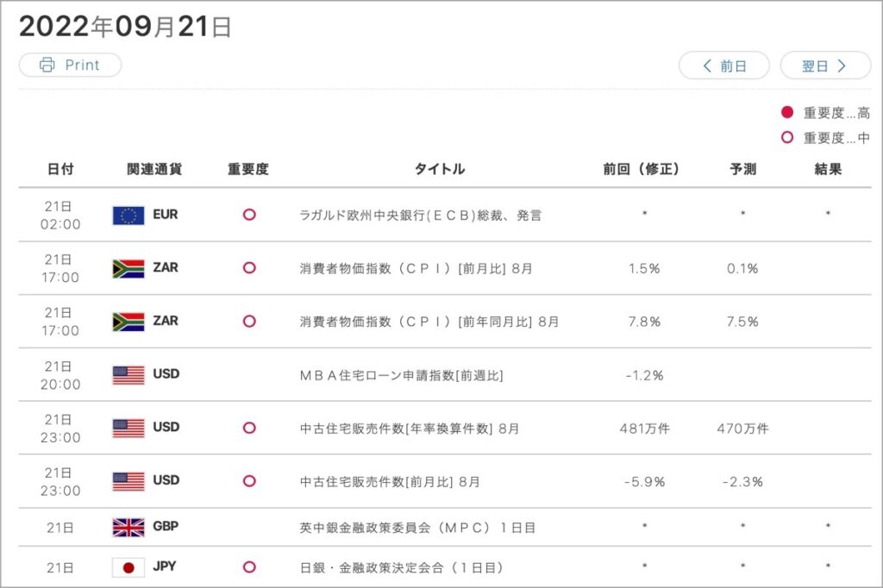This screenshot has width=883, height=588.
Task: Click the previous value 481万件
Action: click(644, 428)
